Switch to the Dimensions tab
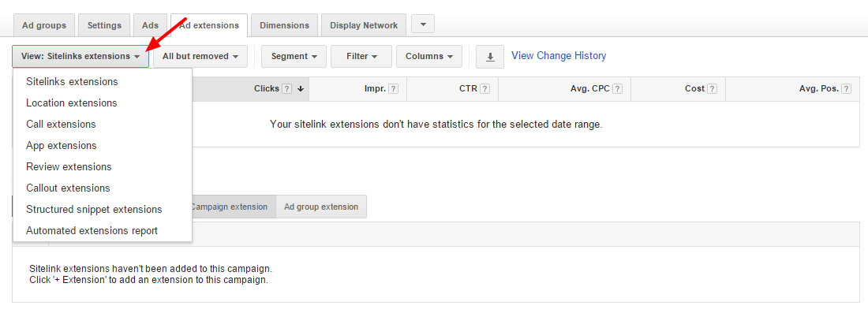Viewport: 868px width, 313px height. coord(285,25)
